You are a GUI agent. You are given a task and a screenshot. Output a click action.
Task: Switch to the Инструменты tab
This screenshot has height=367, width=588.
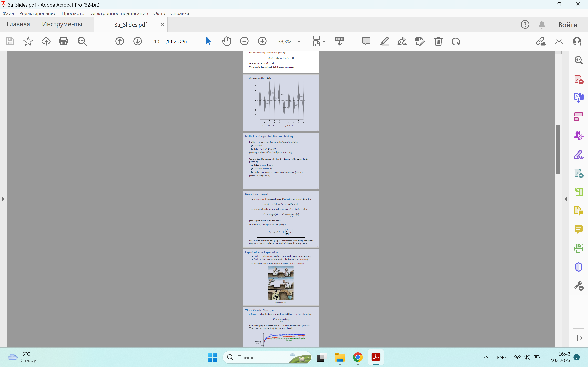point(62,24)
